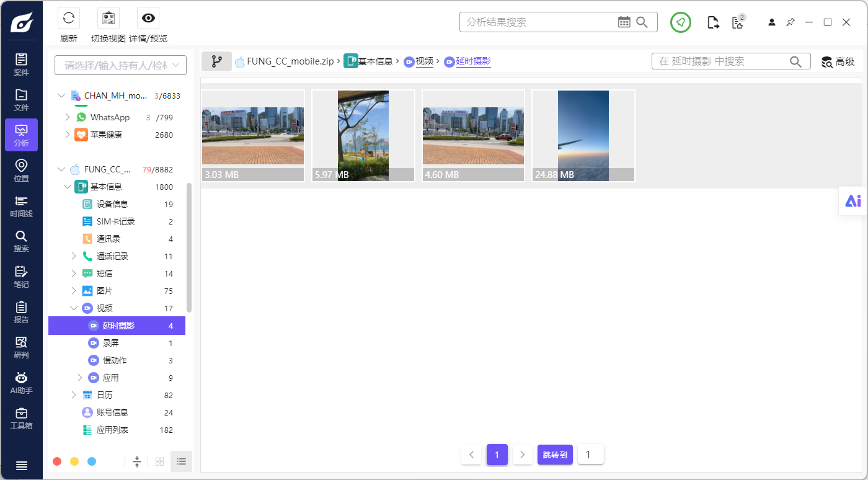The image size is (868, 480).
Task: Expand the 日历 calendar tree node
Action: point(73,395)
